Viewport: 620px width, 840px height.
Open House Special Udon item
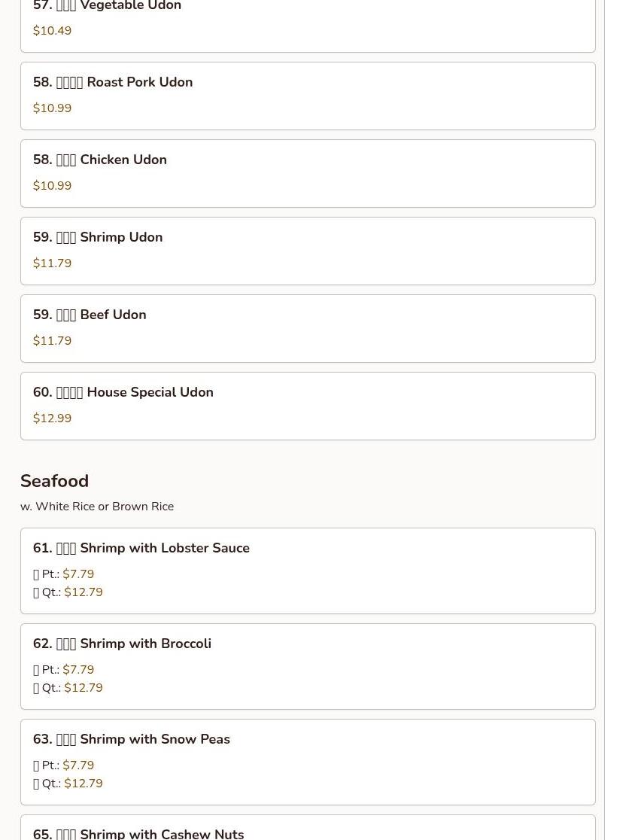point(308,406)
